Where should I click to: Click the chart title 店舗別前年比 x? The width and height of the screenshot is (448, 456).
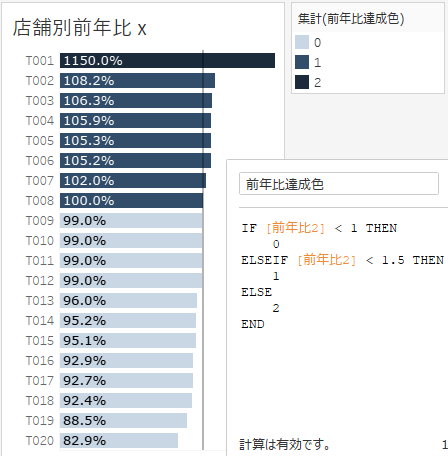[x=80, y=27]
